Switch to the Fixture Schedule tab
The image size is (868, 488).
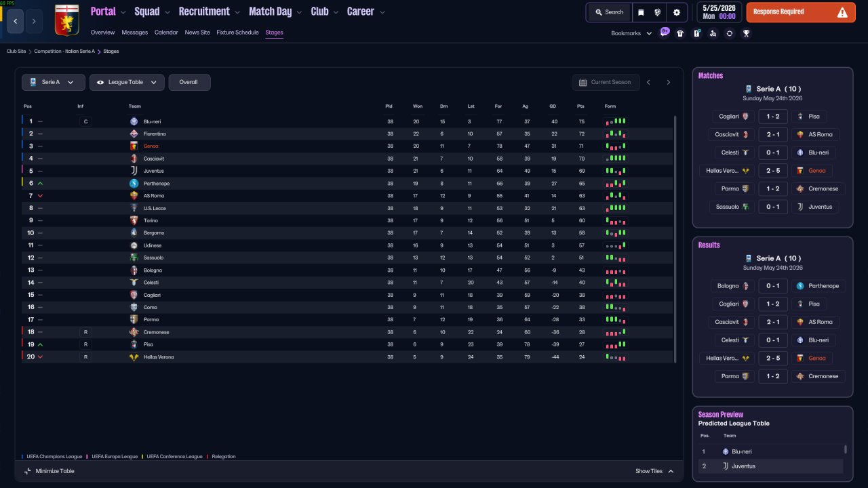point(237,33)
